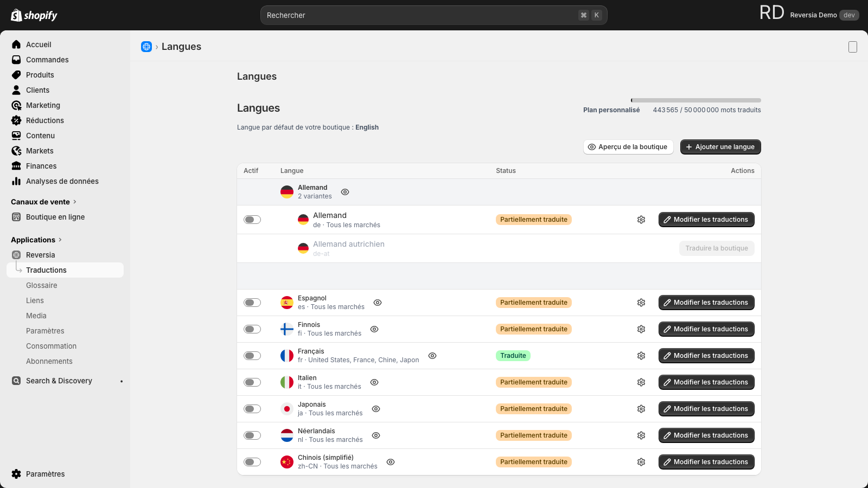Screen dimensions: 868x488
Task: Click the eye icon next to Néerlandais
Action: click(376, 435)
